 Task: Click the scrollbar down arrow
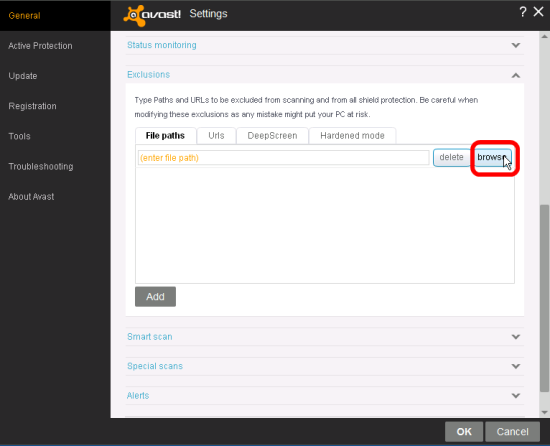click(x=544, y=412)
